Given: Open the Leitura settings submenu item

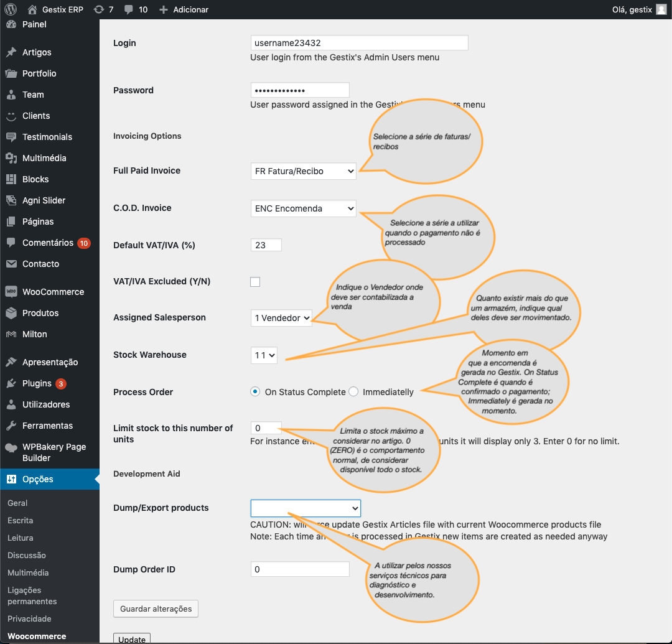Looking at the screenshot, I should (20, 538).
